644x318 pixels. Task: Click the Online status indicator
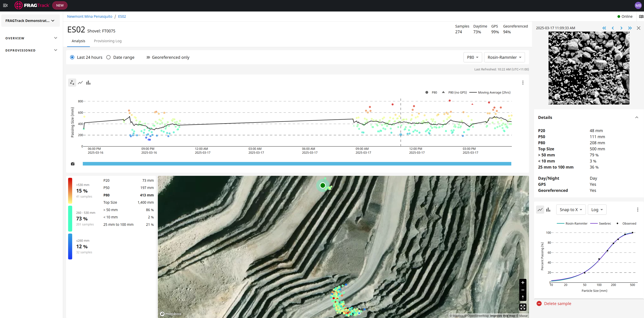click(x=625, y=16)
